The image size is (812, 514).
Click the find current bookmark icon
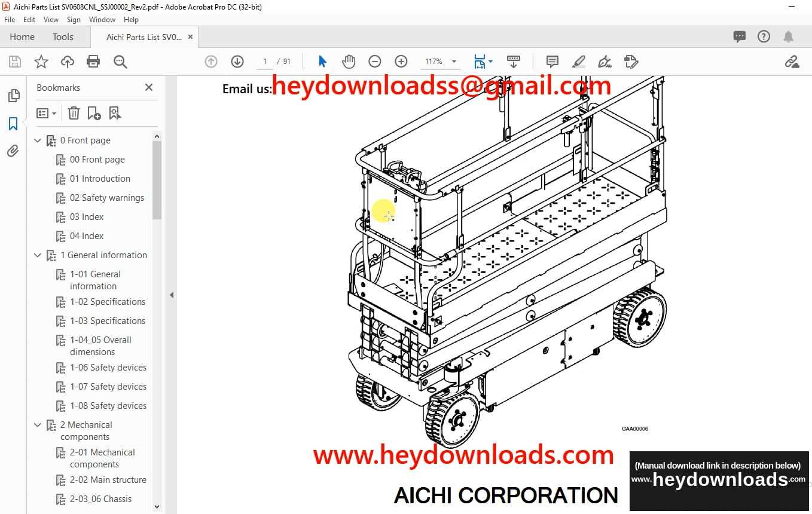pyautogui.click(x=115, y=113)
